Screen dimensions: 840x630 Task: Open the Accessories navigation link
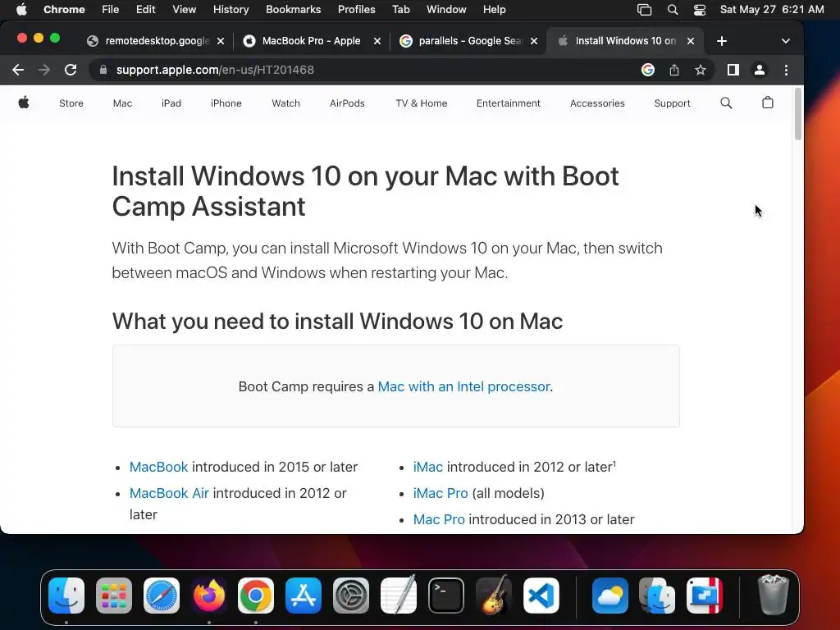(597, 103)
